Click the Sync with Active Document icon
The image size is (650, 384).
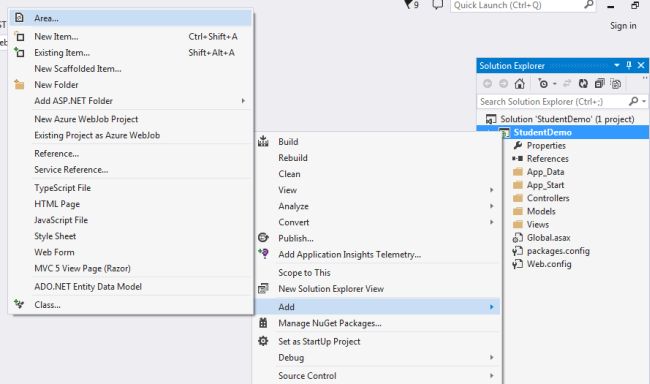pyautogui.click(x=567, y=84)
